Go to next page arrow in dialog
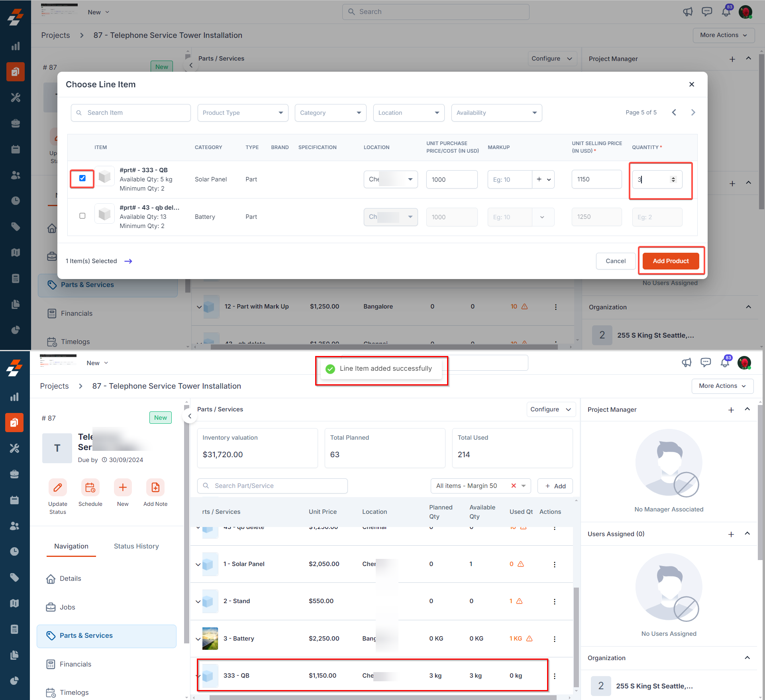The image size is (765, 700). 693,112
